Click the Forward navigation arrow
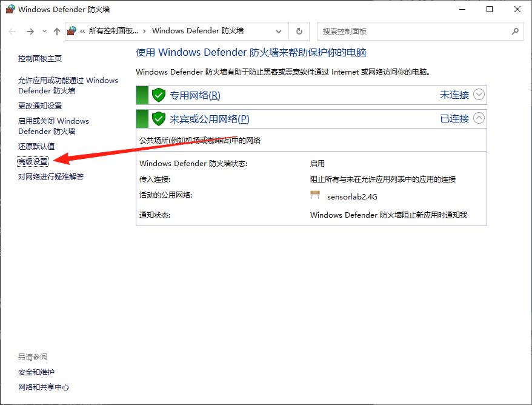This screenshot has height=405, width=532. (x=30, y=32)
